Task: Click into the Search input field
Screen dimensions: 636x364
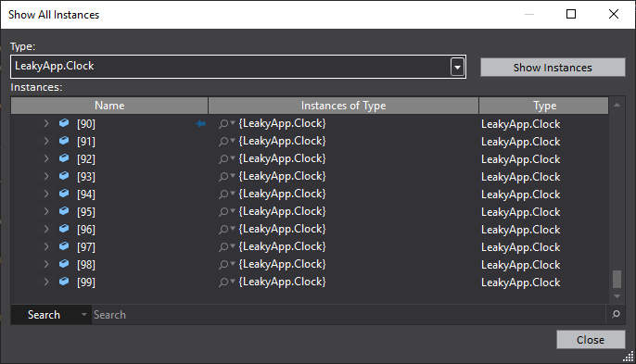Action: (x=348, y=315)
